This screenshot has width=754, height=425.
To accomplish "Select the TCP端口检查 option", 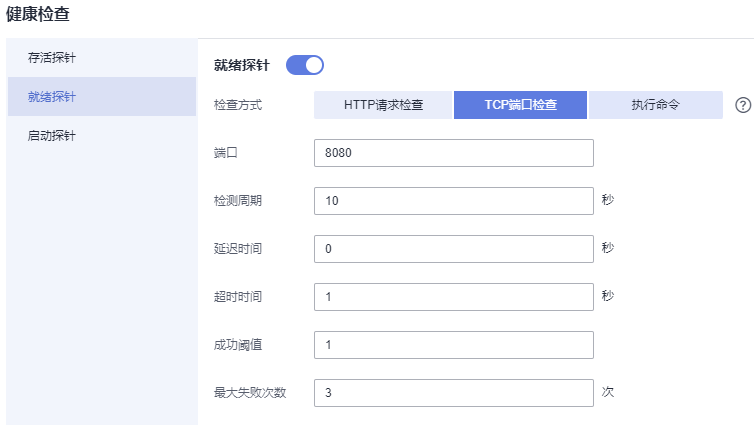I will 520,105.
